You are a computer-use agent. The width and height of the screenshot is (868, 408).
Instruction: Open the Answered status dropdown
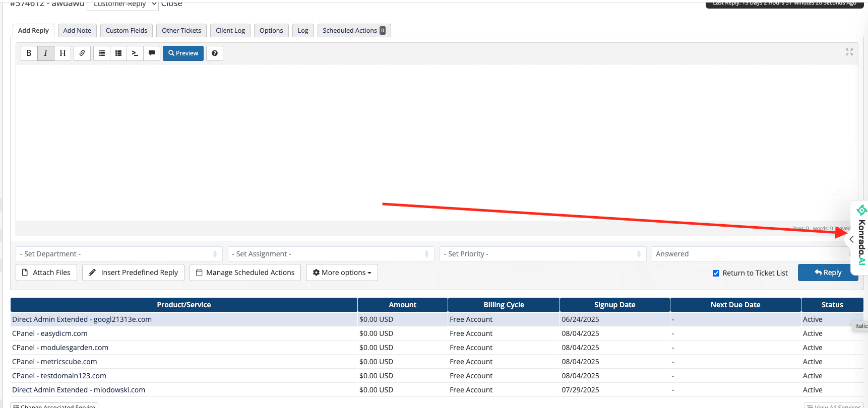tap(750, 254)
